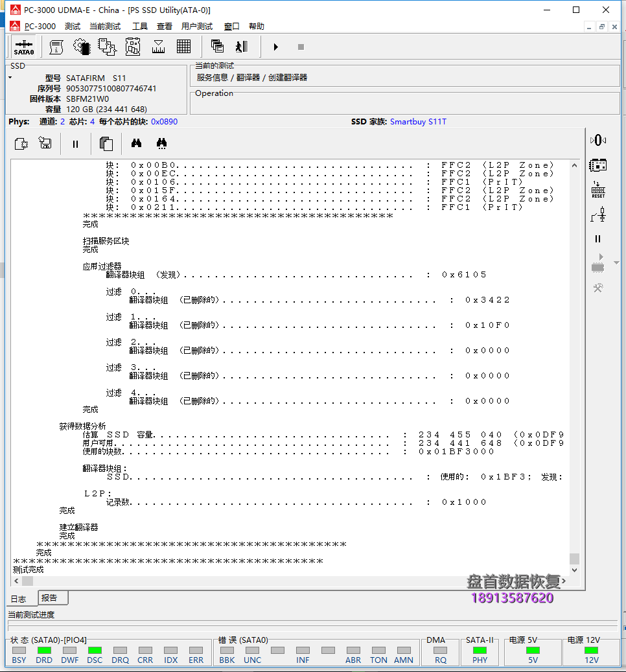This screenshot has width=626, height=672.
Task: Click the 5V power indicator
Action: coord(533,651)
